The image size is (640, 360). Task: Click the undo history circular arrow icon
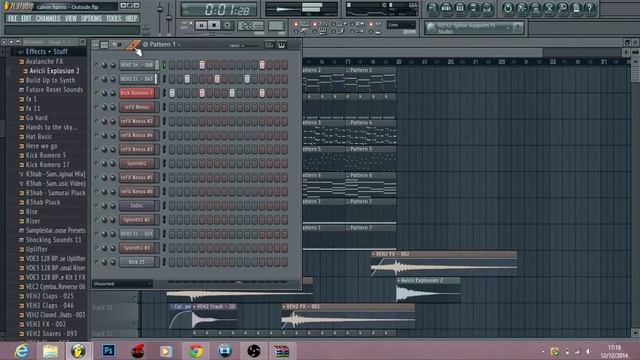508,8
